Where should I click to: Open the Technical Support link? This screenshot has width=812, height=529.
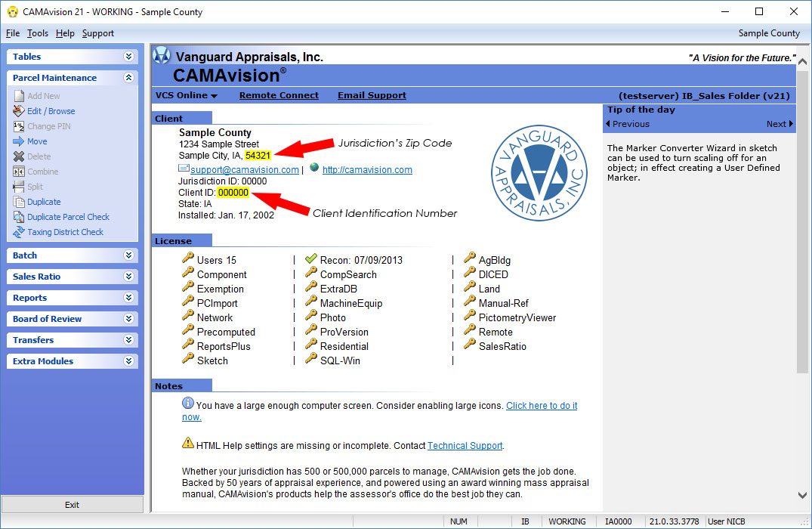click(465, 446)
